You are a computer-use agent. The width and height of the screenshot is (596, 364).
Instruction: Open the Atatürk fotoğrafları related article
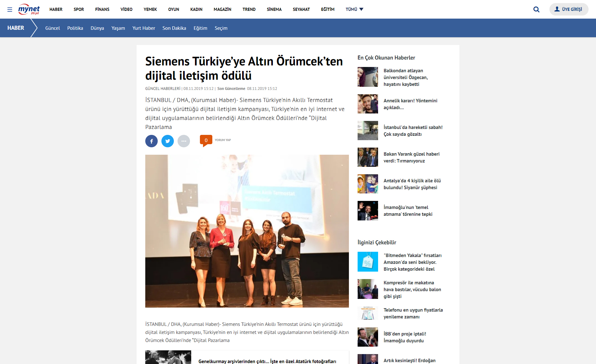click(x=267, y=361)
